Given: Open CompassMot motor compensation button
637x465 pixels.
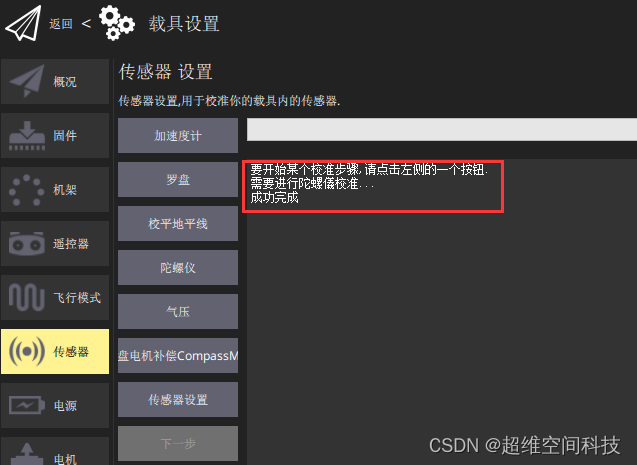Looking at the screenshot, I should point(178,355).
